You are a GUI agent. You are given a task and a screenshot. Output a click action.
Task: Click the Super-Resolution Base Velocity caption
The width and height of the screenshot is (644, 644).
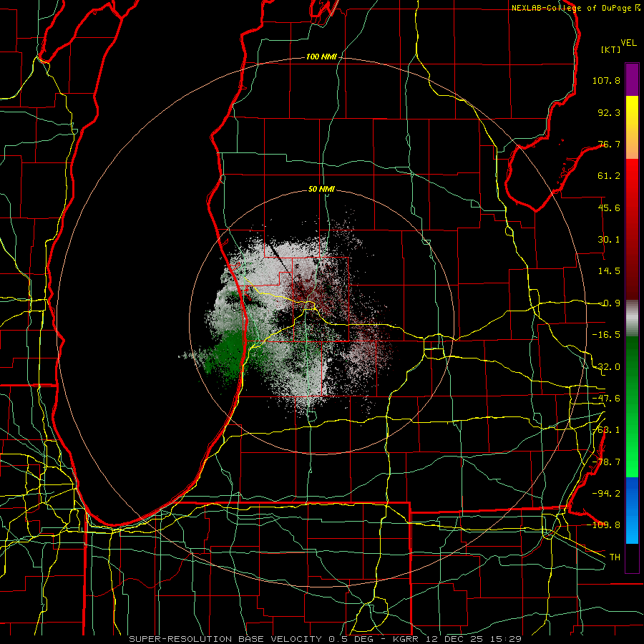point(326,639)
